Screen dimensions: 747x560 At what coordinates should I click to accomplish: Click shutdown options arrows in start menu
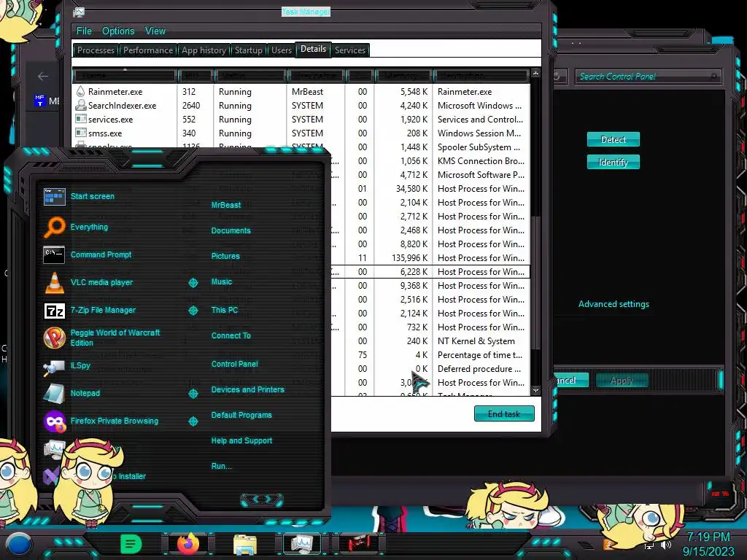click(x=262, y=499)
